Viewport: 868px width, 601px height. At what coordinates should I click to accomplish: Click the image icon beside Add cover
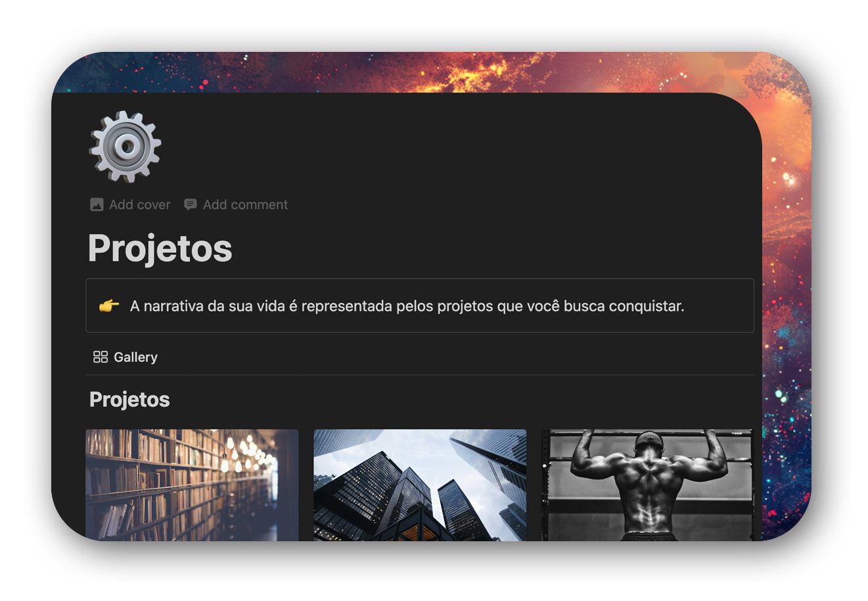click(97, 205)
